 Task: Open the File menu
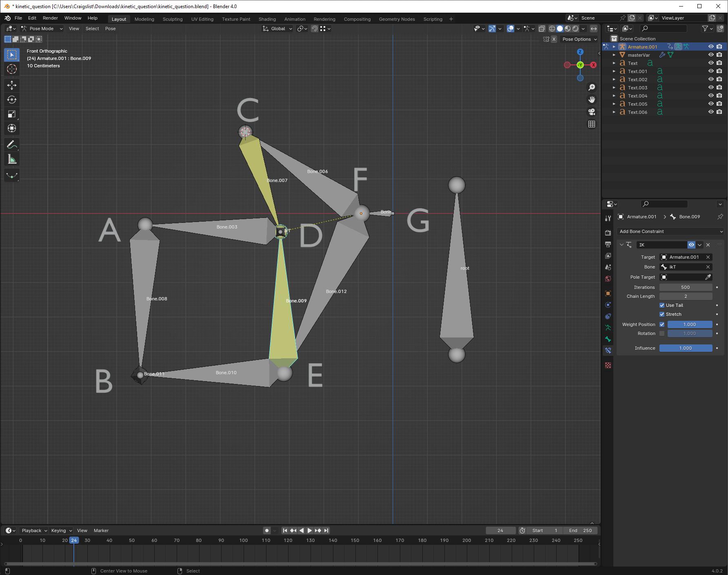click(x=18, y=18)
